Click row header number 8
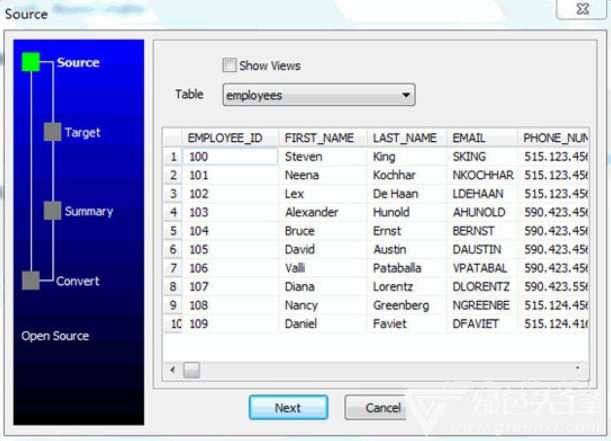 tap(173, 287)
